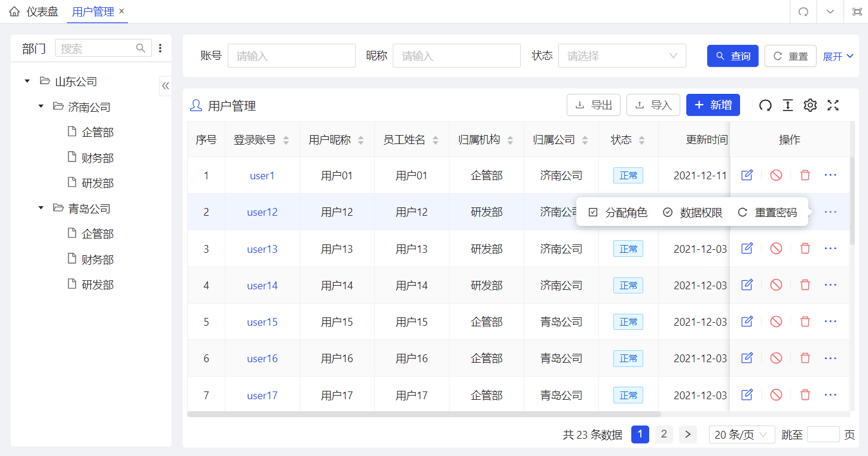Select 财务部 under 济南公司
Image resolution: width=868 pixels, height=456 pixels.
click(97, 158)
